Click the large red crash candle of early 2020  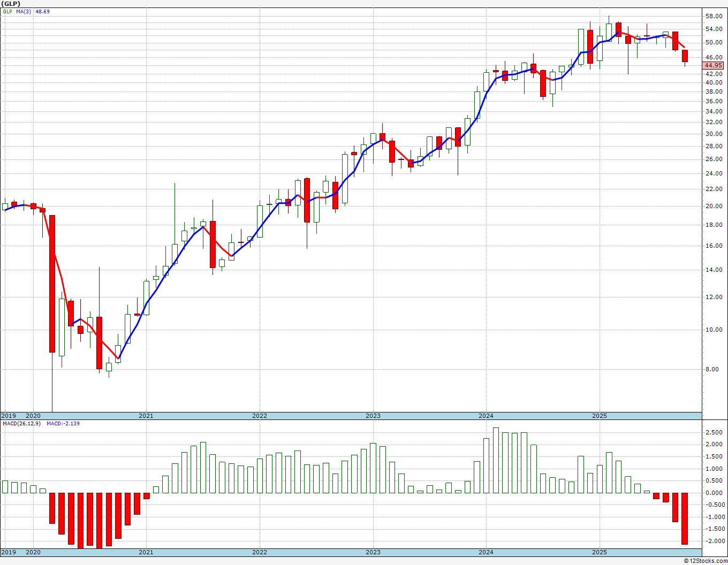coord(52,284)
